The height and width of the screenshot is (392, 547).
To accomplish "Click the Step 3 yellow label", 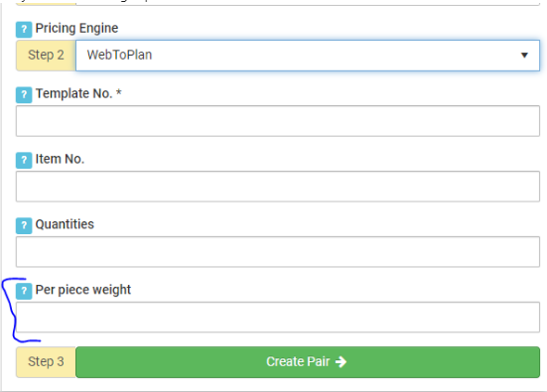I will 46,362.
